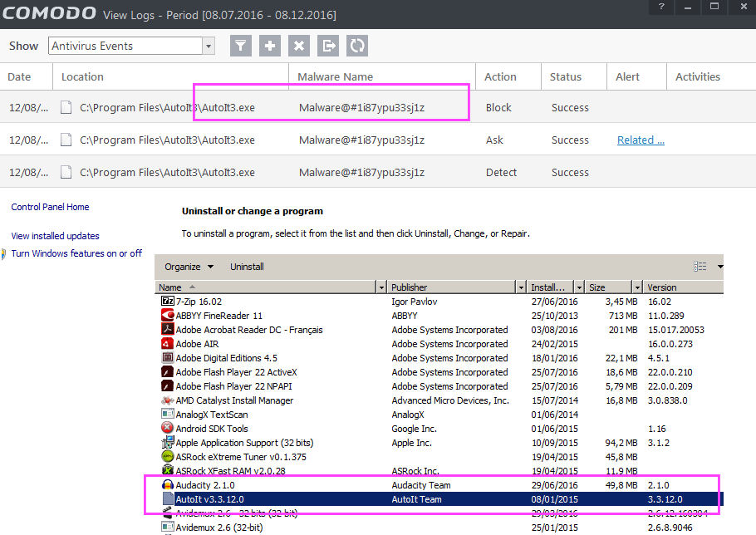The width and height of the screenshot is (756, 535).
Task: Select the Ask action log row
Action: tap(378, 140)
